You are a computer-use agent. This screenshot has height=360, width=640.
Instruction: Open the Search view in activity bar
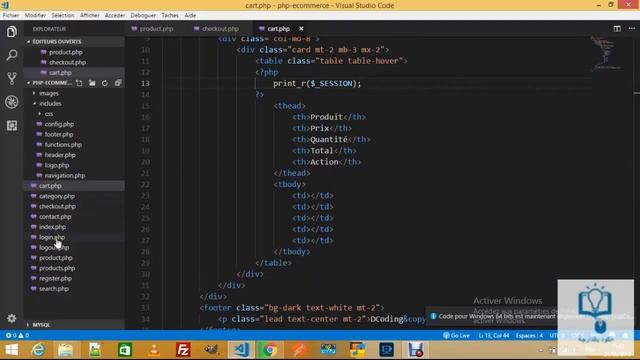(x=11, y=55)
